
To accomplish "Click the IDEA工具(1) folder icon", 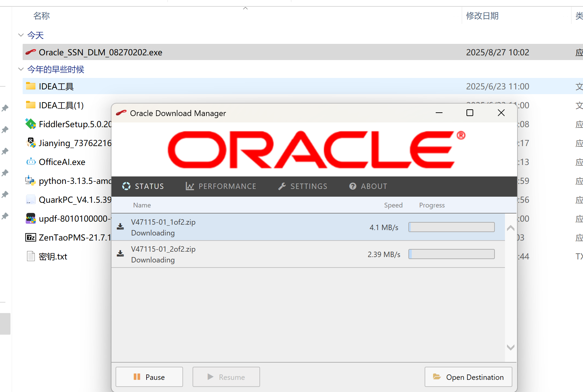I will click(31, 105).
